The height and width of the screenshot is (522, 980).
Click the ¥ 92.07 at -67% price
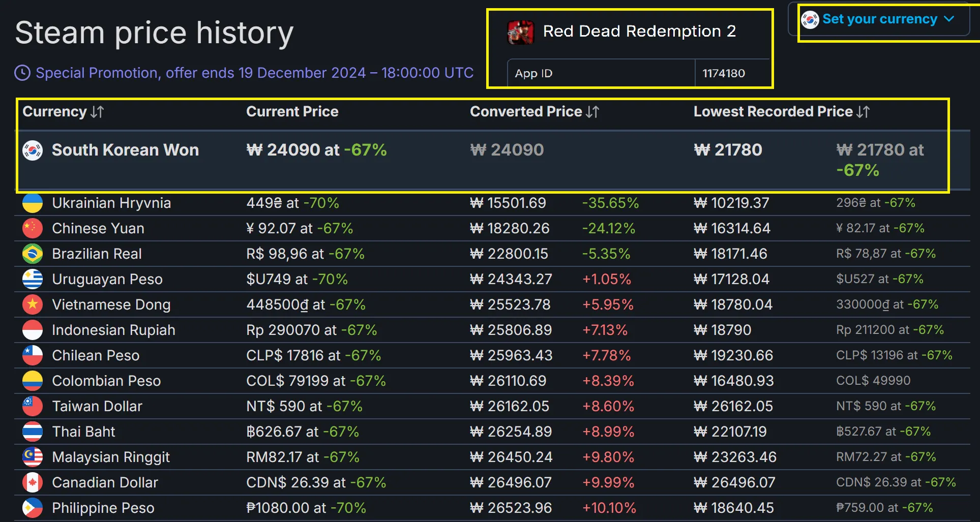click(300, 228)
